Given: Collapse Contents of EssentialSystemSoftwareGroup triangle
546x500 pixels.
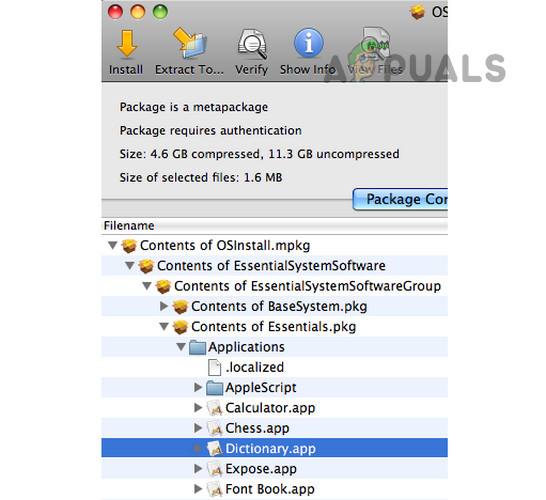Looking at the screenshot, I should pos(147,286).
